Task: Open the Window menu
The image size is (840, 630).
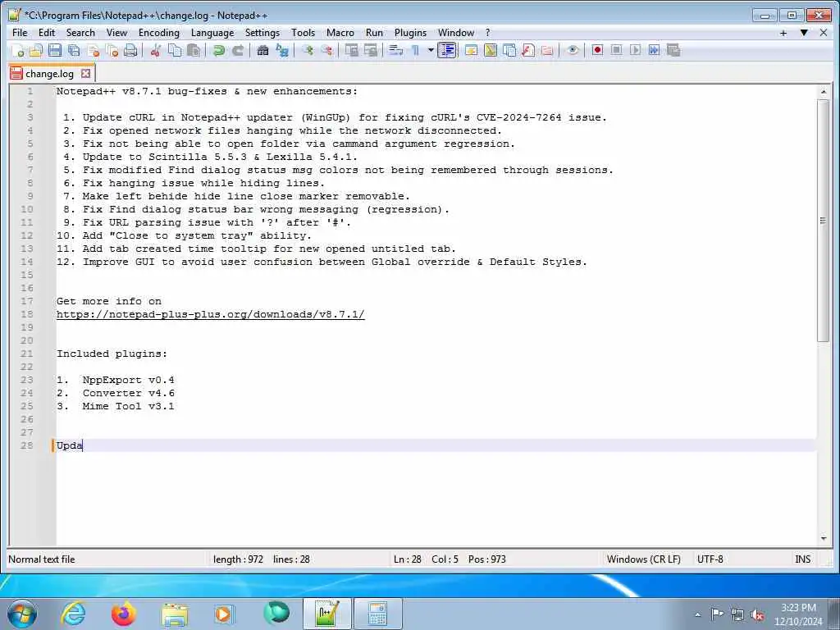Action: pos(456,33)
